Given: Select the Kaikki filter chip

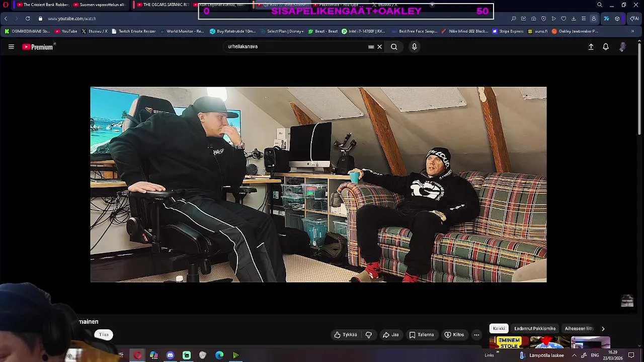Looking at the screenshot, I should (499, 329).
